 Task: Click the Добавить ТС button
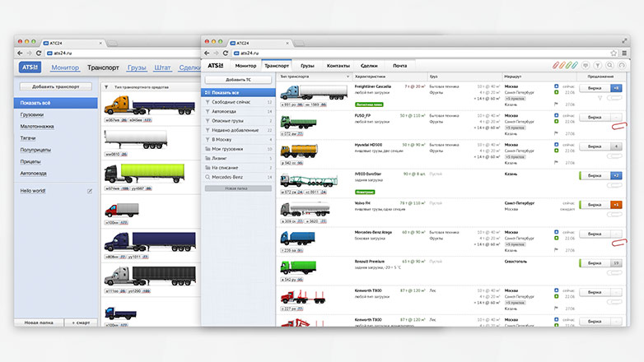point(238,80)
